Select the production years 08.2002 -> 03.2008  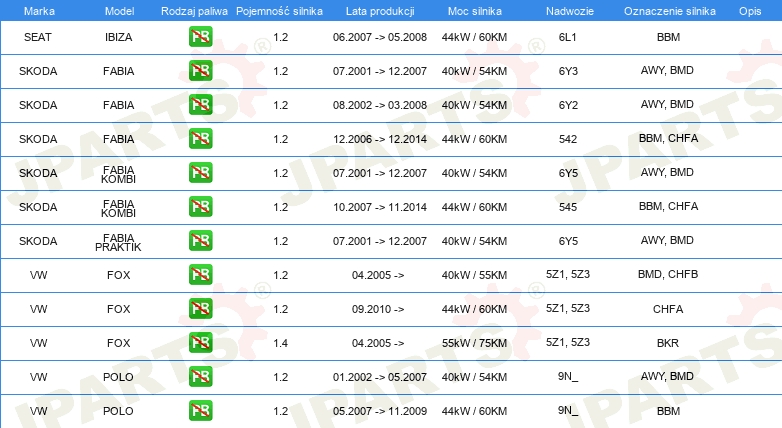(380, 105)
